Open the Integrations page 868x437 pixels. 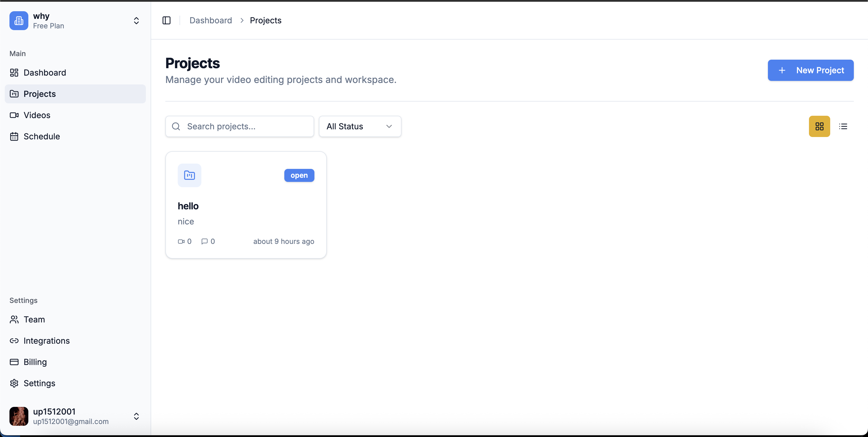(47, 341)
